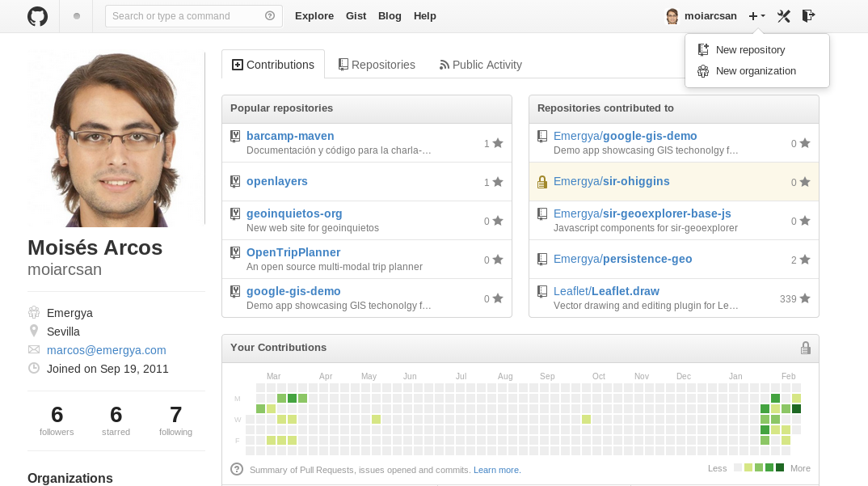Open the Emergya/sir-geoexplorer-base-js link
Image resolution: width=868 pixels, height=486 pixels.
(x=643, y=213)
